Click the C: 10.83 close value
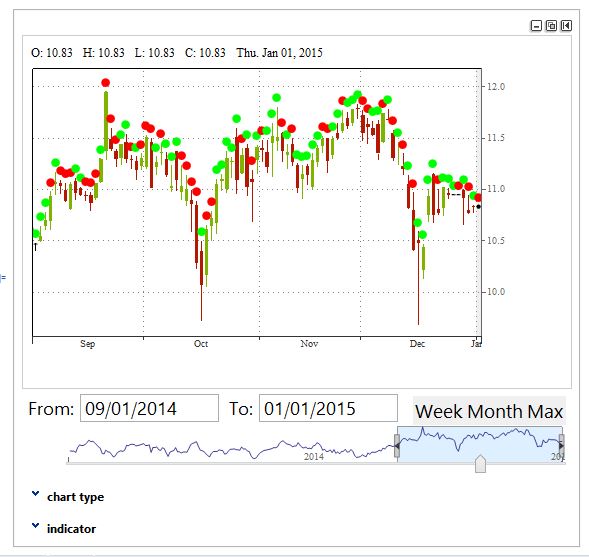589x557 pixels. click(x=205, y=53)
